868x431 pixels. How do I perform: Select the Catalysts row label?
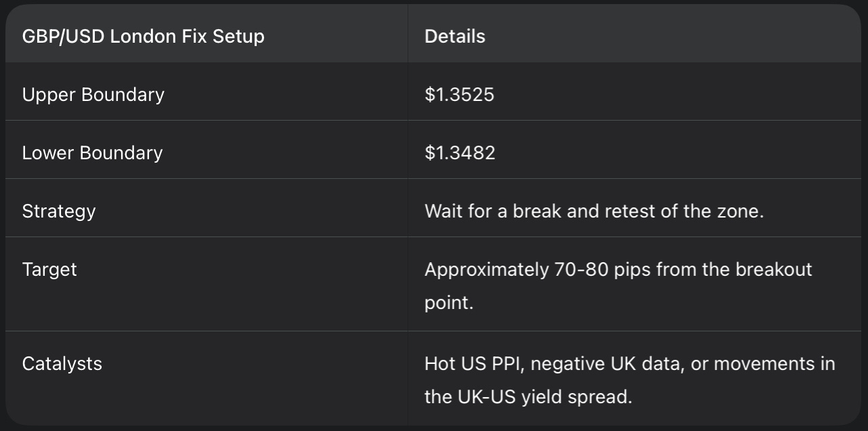[x=62, y=363]
